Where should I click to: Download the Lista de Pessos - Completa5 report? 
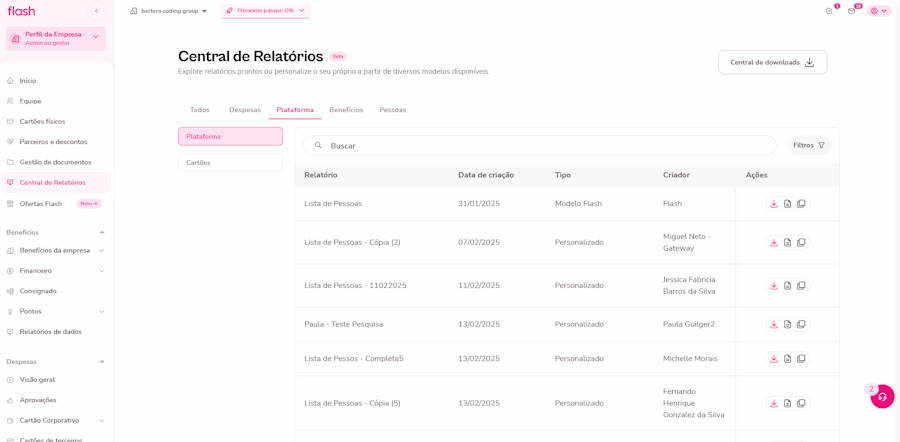(x=773, y=359)
